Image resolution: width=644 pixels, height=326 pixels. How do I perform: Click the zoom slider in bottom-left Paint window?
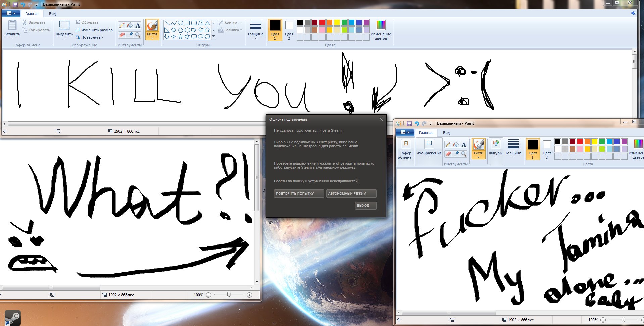229,295
